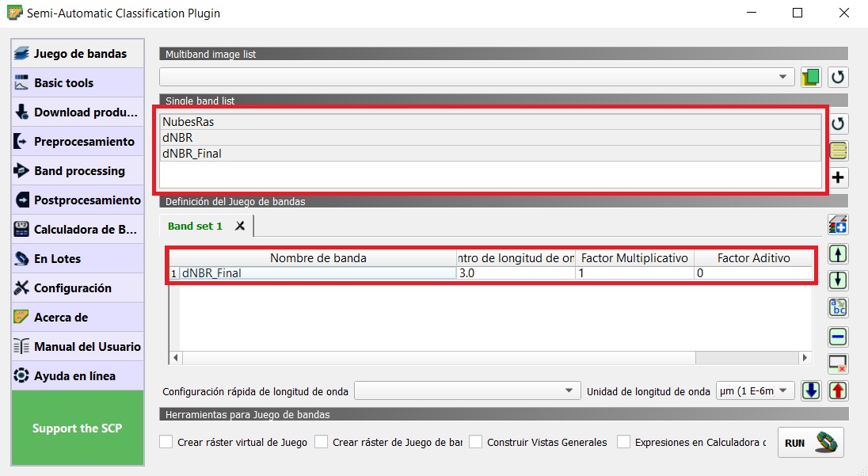868x476 pixels.
Task: Click the open multiband image file icon
Action: point(810,77)
